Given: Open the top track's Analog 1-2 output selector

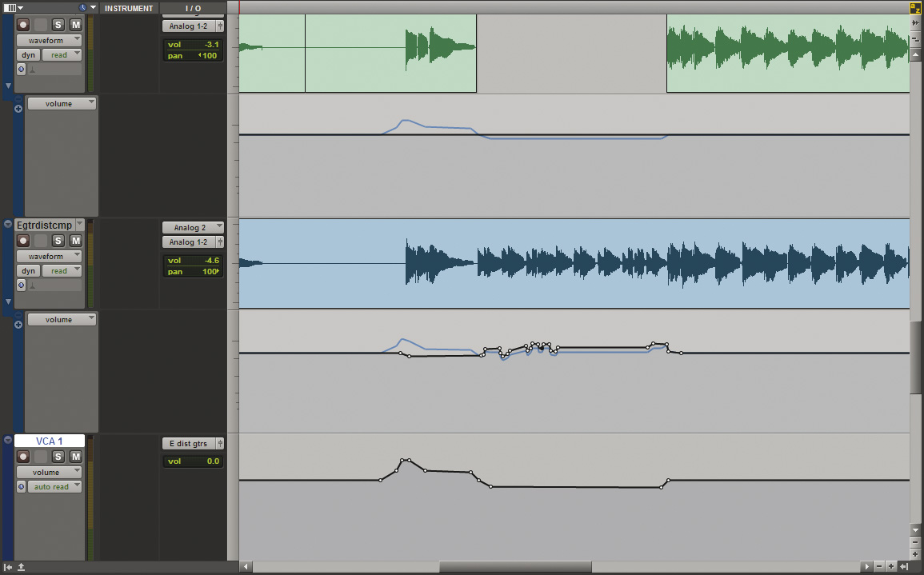Looking at the screenshot, I should [189, 26].
